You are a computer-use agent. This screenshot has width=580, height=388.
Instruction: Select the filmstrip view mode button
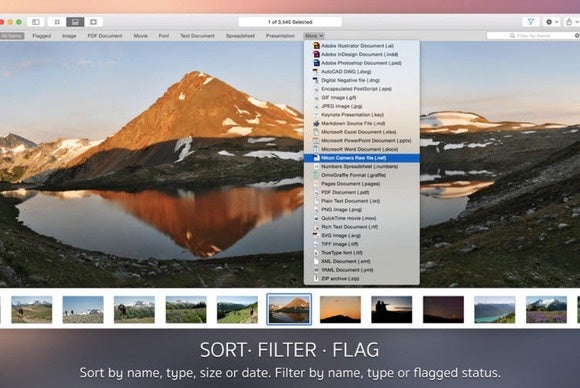coord(75,22)
